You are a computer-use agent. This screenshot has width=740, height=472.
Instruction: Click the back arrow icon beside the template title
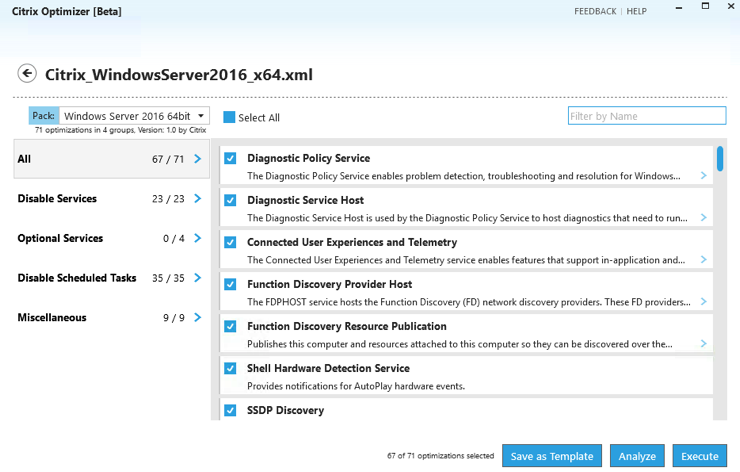click(27, 74)
